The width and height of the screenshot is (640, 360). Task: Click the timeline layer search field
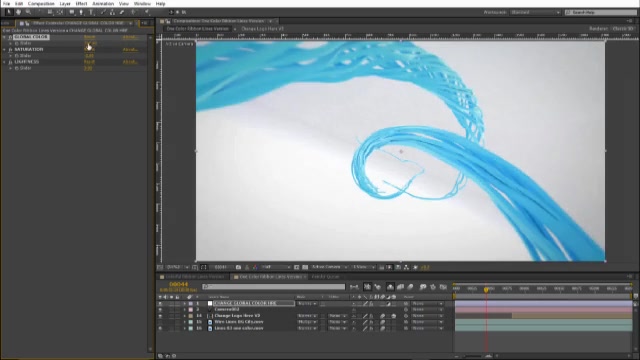pyautogui.click(x=273, y=287)
